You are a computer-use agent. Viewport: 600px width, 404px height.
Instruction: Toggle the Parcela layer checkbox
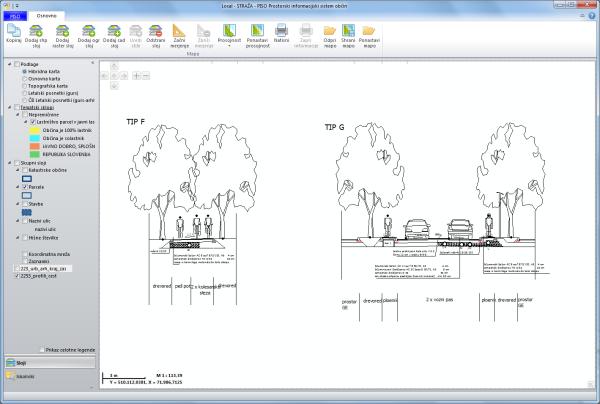[x=24, y=187]
